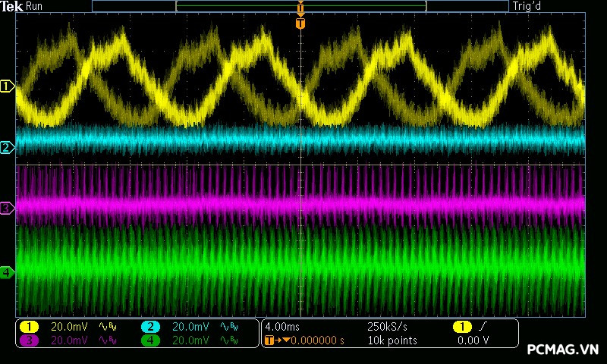Click the channel 3 magenta ground marker
Screen dimensions: 607x364
tap(7, 207)
